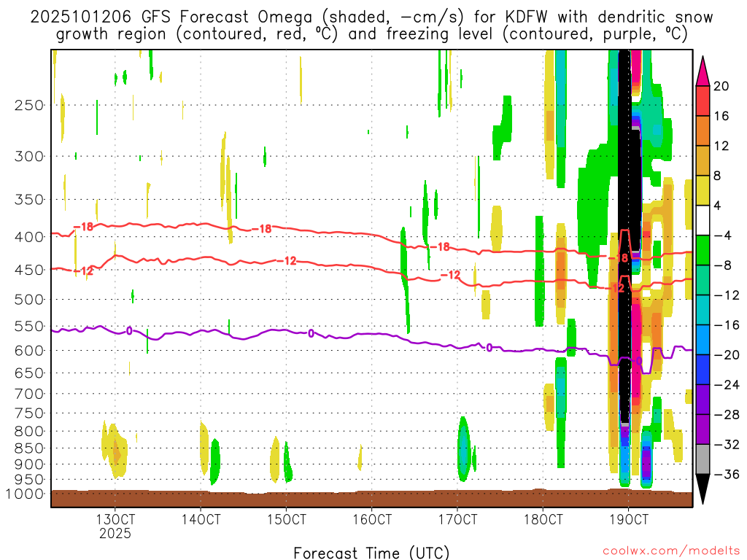Pick the gray colorbar swatch between −32 and −36
The width and height of the screenshot is (747, 560).
(703, 459)
